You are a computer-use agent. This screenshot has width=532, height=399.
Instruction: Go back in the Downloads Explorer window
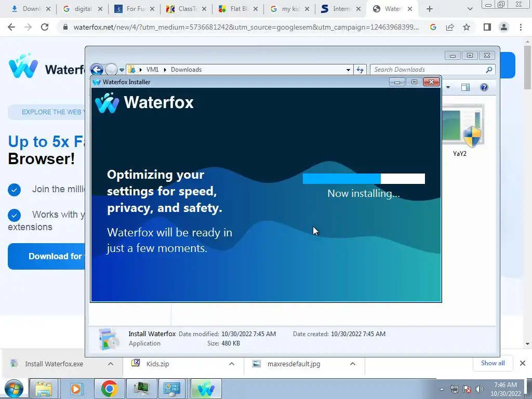coord(97,70)
